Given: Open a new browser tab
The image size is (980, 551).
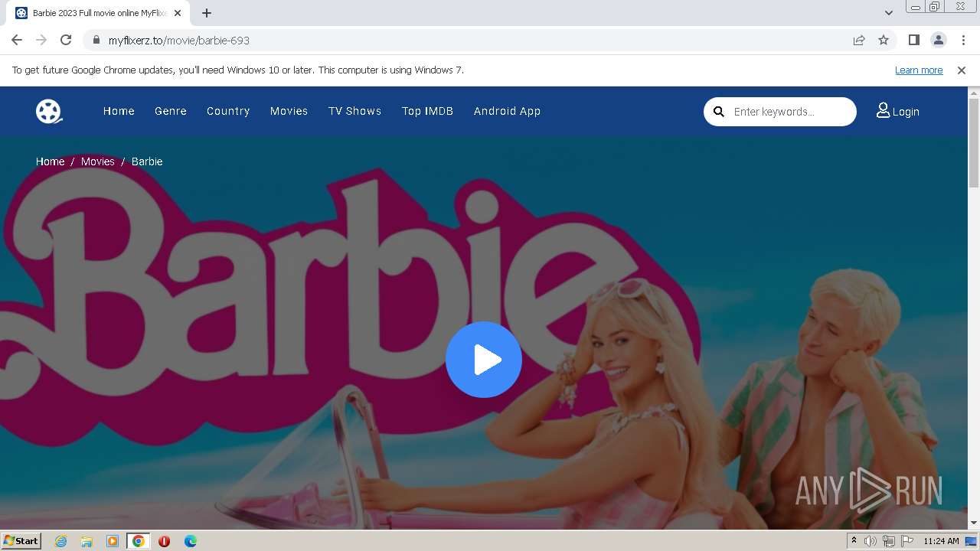Looking at the screenshot, I should click(207, 13).
